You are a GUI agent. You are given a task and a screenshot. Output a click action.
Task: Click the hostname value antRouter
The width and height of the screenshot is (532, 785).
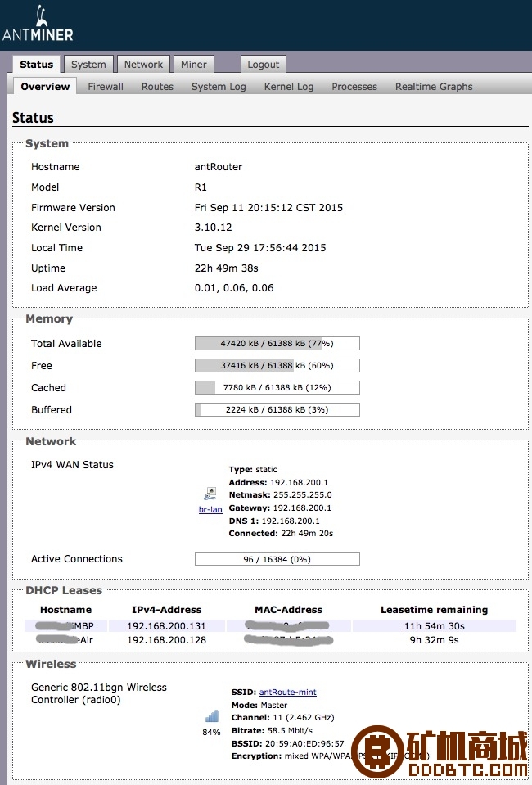pyautogui.click(x=219, y=167)
